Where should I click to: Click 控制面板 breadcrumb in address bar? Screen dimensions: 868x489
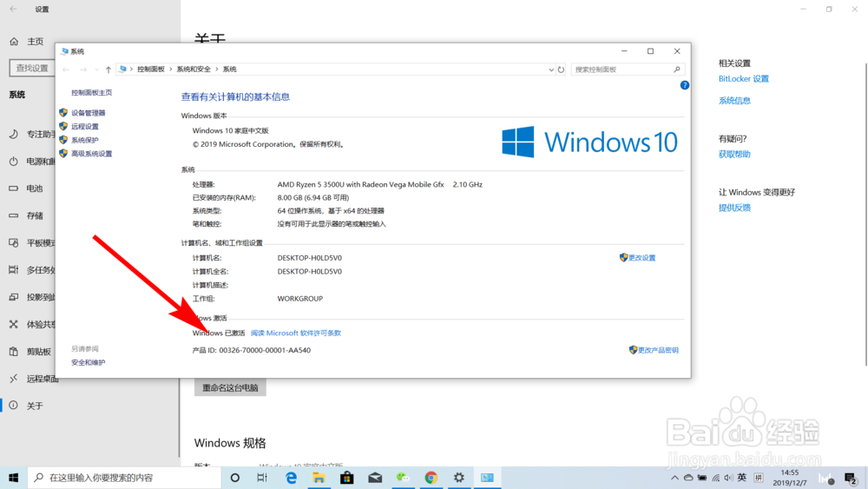tap(150, 69)
